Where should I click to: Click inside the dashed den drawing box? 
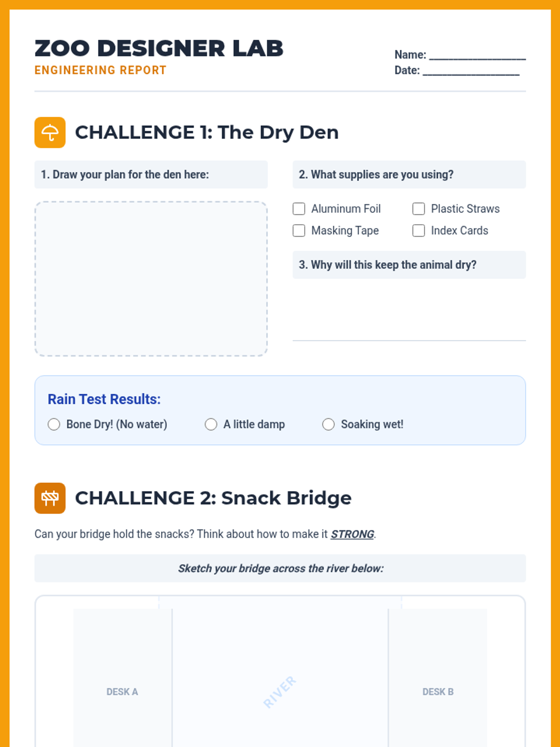(151, 279)
